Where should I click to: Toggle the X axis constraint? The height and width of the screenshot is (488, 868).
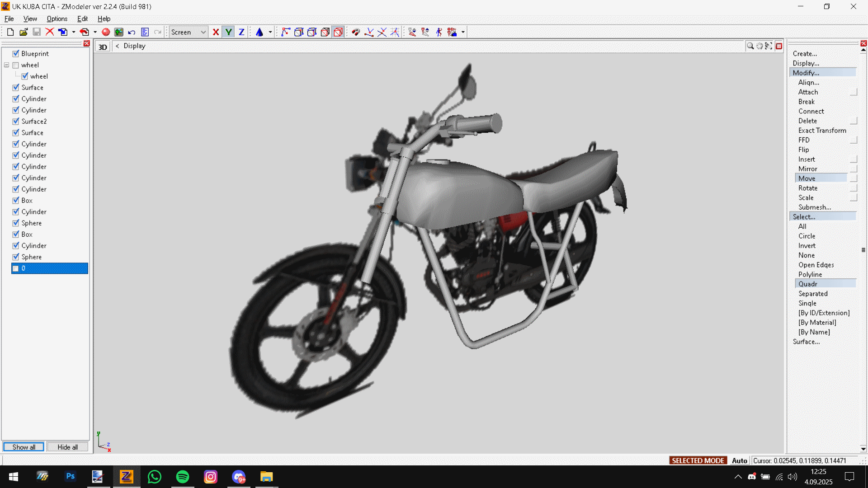(x=216, y=32)
